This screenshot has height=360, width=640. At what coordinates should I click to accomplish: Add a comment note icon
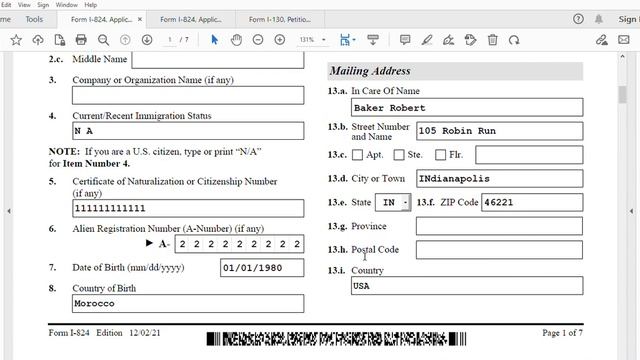click(405, 40)
